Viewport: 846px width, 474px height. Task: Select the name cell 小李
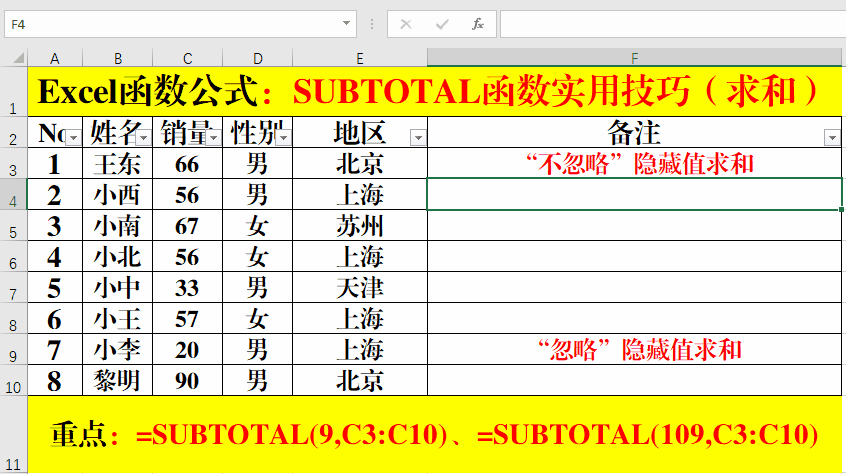118,349
